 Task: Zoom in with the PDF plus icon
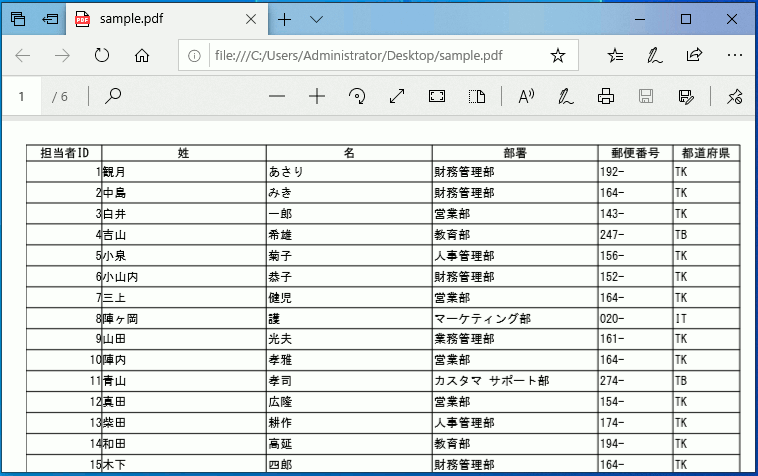pyautogui.click(x=317, y=96)
